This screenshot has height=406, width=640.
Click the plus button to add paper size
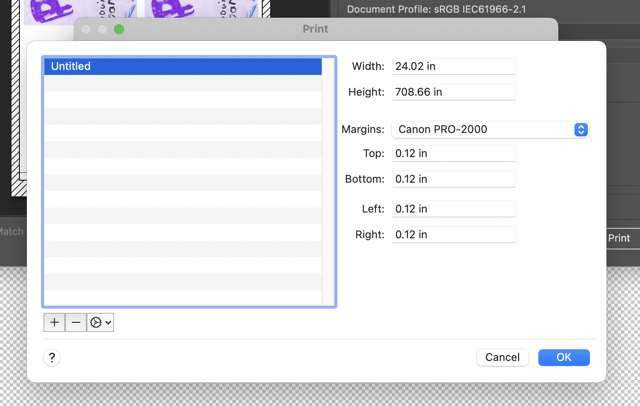click(54, 323)
